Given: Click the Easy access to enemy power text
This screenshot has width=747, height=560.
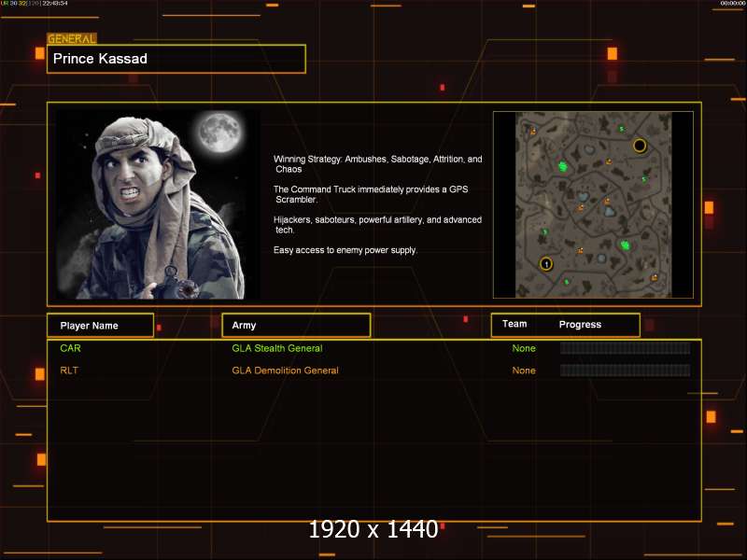Looking at the screenshot, I should [x=345, y=250].
